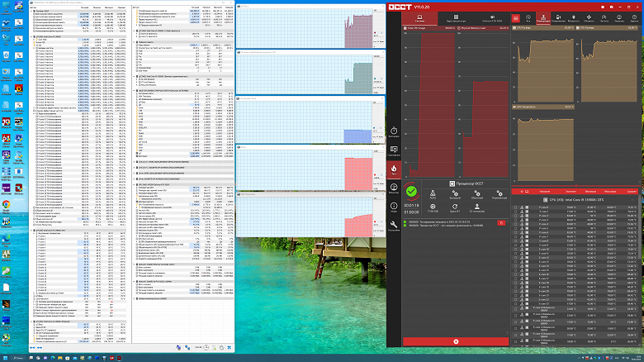The width and height of the screenshot is (644, 362).
Task: Collapse GPU [#0] NVIDIA GeForce RTX group in HWiNFO
Action: [x=135, y=184]
